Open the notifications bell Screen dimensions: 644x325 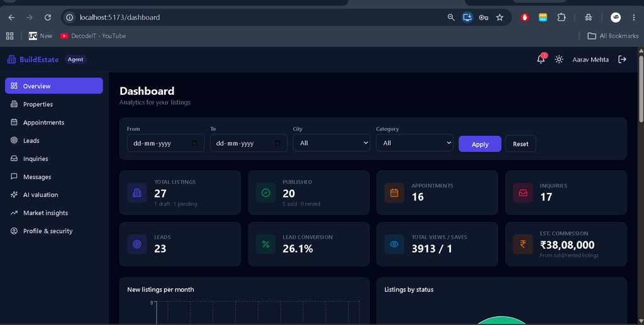click(x=541, y=60)
